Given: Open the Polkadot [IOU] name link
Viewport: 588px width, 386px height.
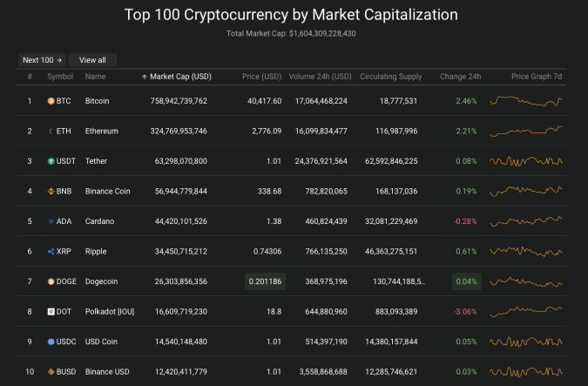Looking at the screenshot, I should click(x=110, y=312).
